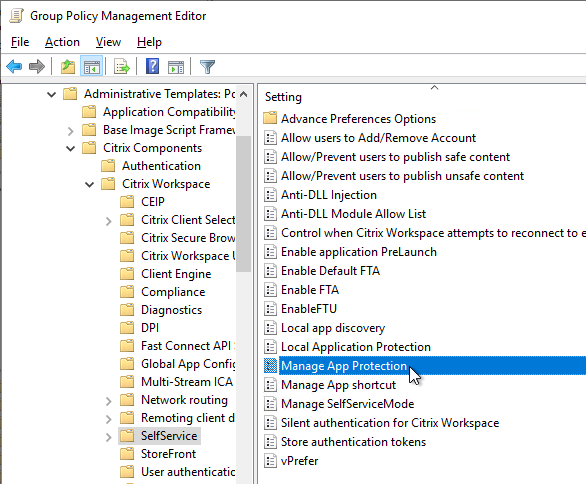Viewport: 586px width, 484px height.
Task: Click the Enable Default FTA setting icon
Action: pos(270,271)
